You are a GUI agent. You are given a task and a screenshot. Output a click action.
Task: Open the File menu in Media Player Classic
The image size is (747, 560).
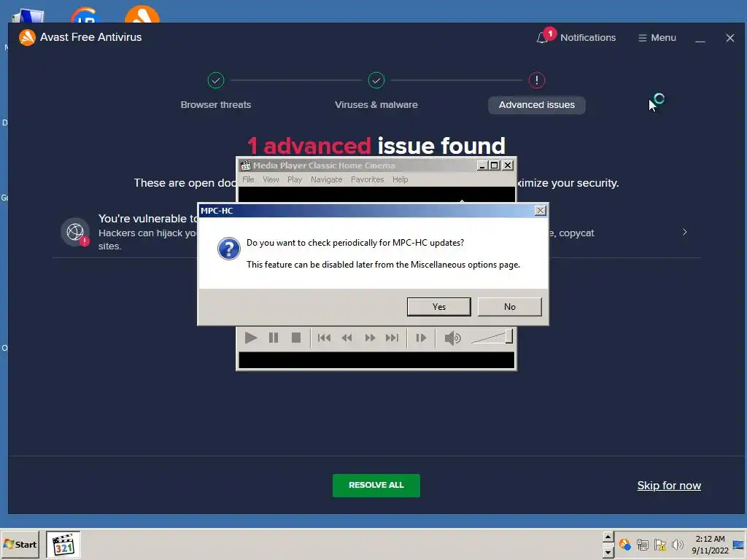pyautogui.click(x=248, y=179)
